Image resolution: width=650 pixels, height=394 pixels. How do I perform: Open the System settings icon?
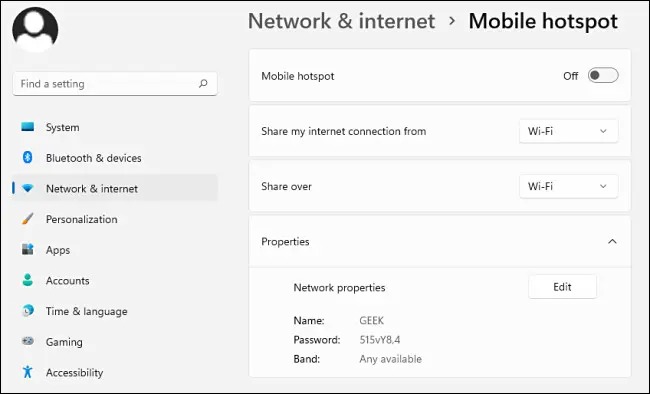[x=27, y=127]
